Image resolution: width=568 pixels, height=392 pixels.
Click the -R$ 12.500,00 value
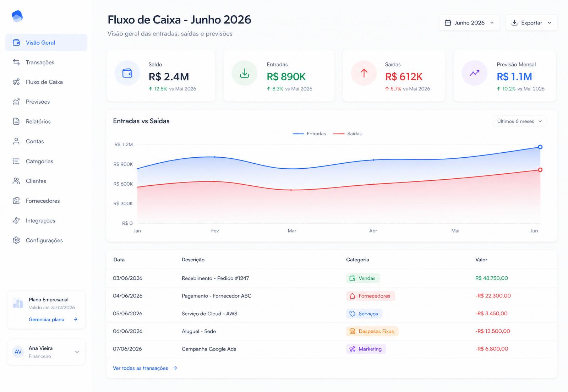tap(493, 331)
